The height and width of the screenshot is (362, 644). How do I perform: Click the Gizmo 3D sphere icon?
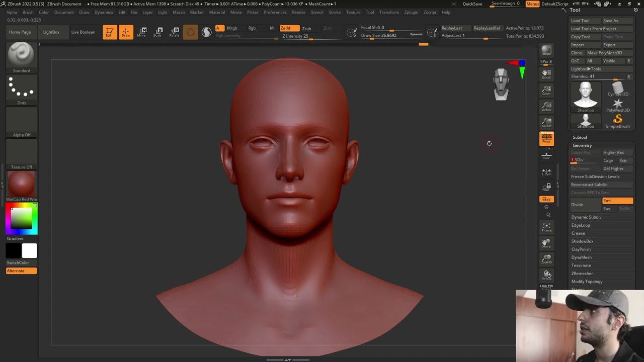(x=190, y=32)
